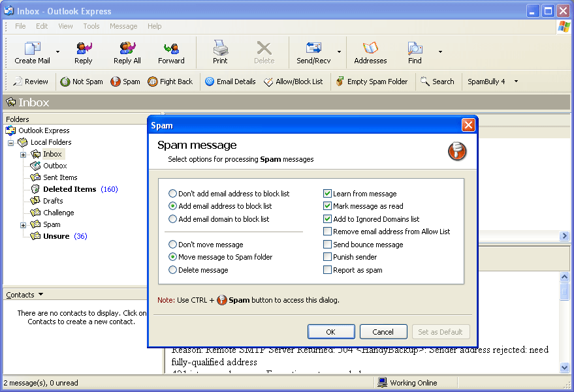Screen dimensions: 574x392
Task: Open the Addresses book icon
Action: click(x=370, y=48)
